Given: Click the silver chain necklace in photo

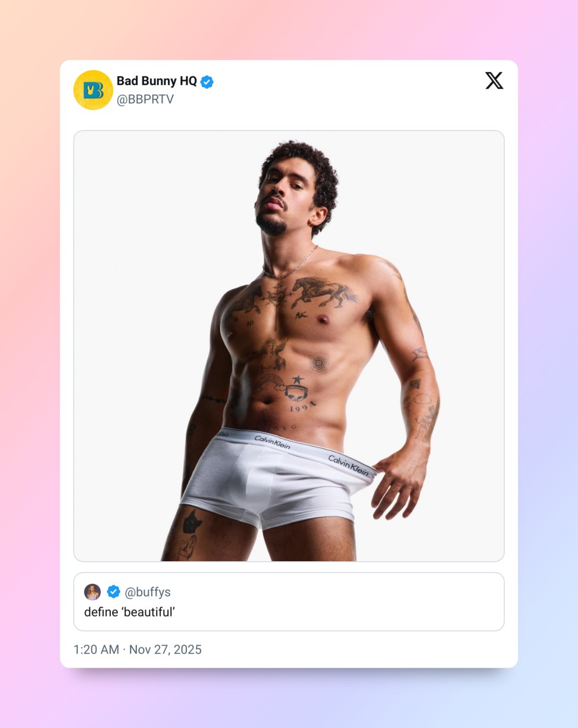Looking at the screenshot, I should (x=292, y=266).
